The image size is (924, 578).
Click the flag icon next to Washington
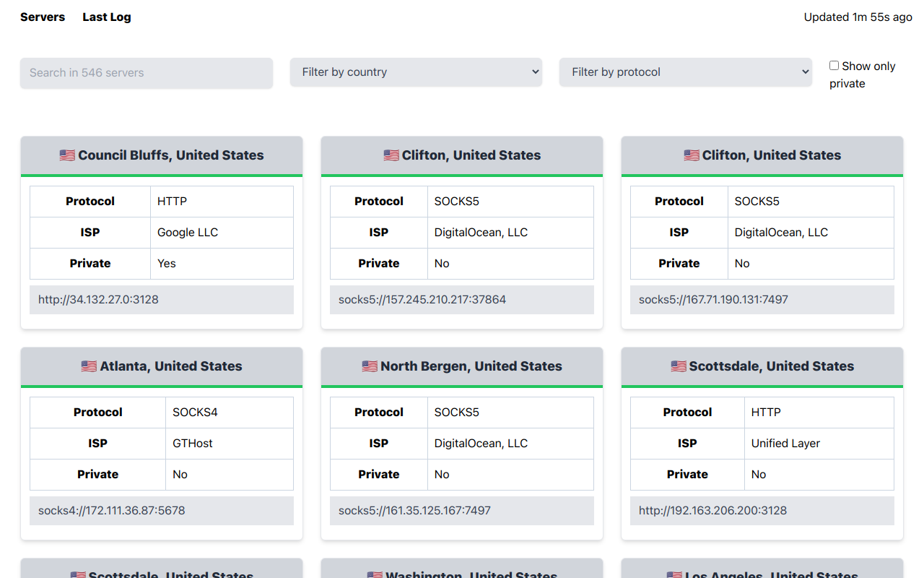374,574
